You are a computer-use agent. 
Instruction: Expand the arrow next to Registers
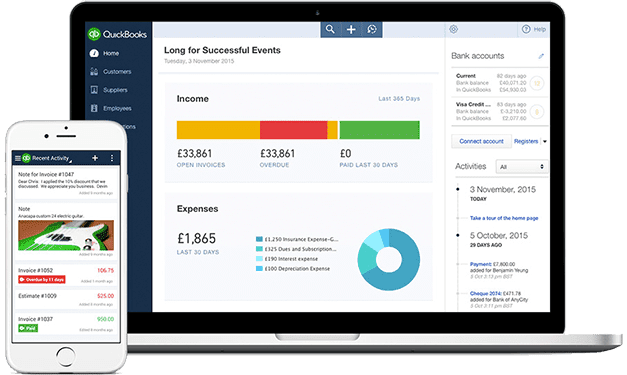pos(545,141)
